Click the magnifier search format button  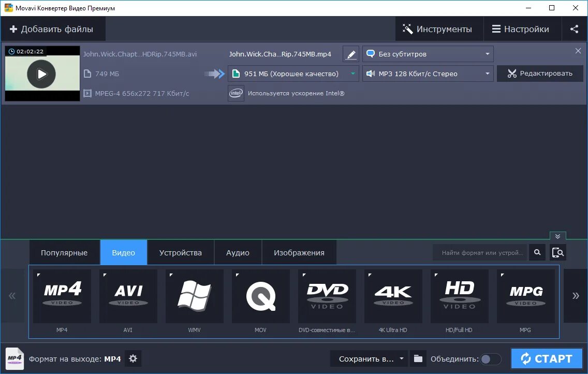537,252
